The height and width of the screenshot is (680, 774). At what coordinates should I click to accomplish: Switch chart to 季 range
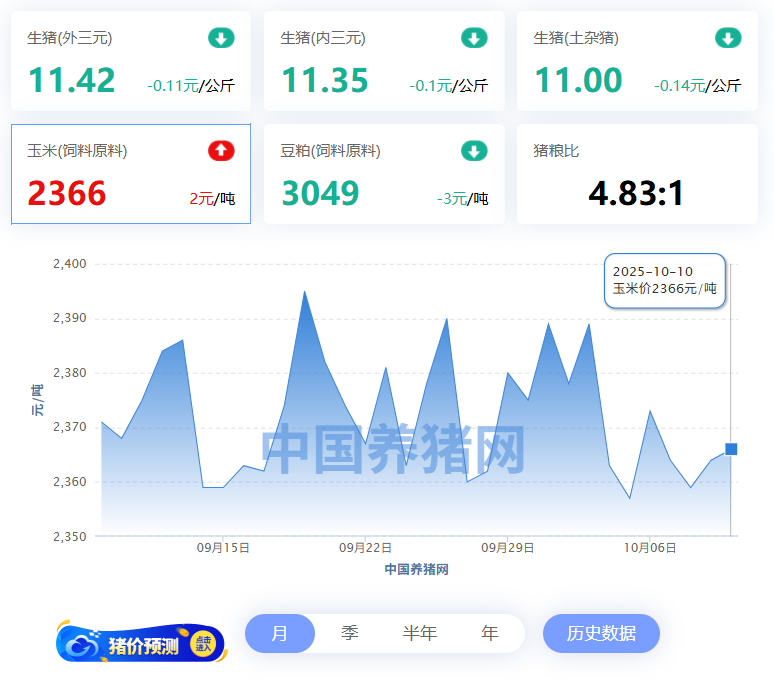tap(350, 633)
